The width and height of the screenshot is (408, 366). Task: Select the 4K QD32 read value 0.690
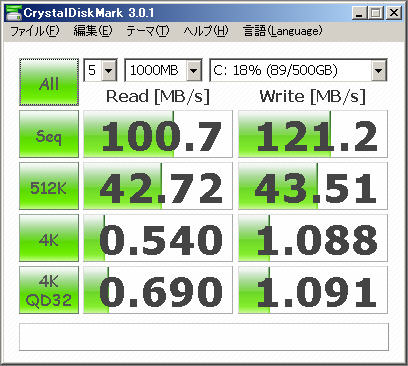point(158,290)
